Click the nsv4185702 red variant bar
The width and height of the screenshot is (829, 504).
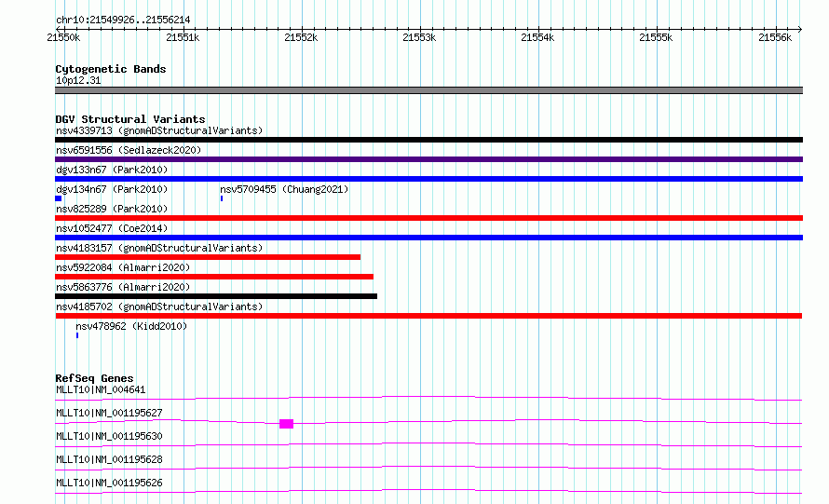428,316
